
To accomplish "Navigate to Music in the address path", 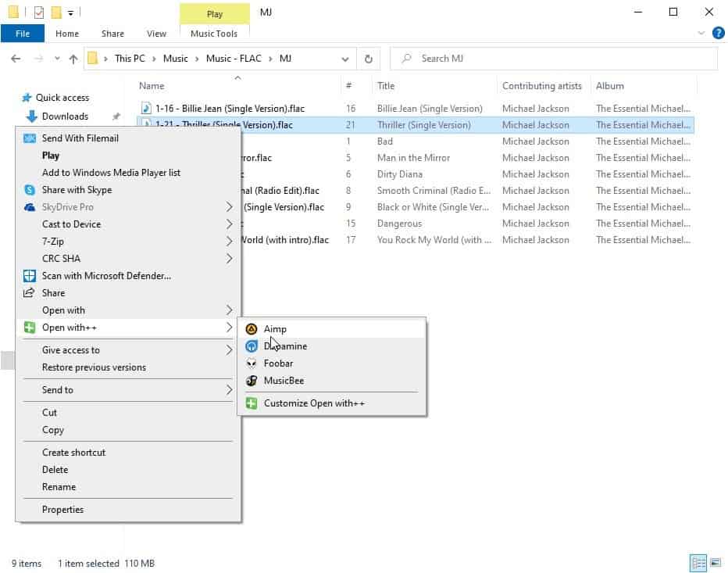I will tap(176, 59).
